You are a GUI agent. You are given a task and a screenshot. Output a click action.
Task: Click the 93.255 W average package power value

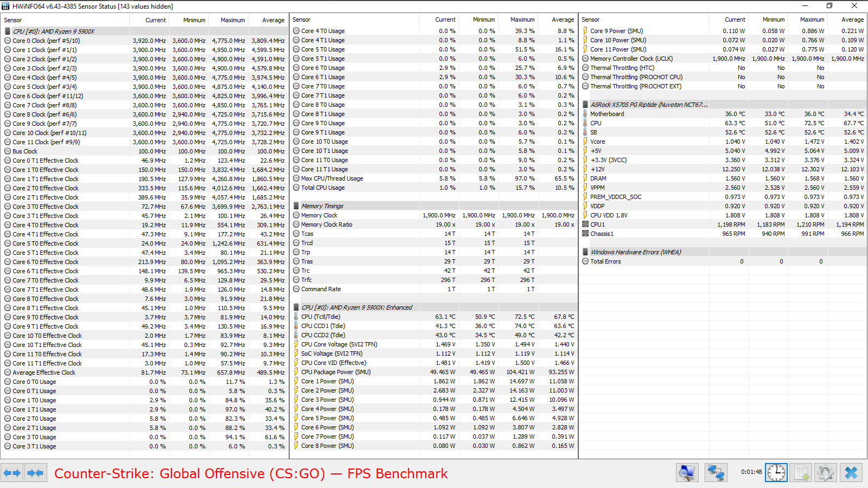(x=561, y=372)
